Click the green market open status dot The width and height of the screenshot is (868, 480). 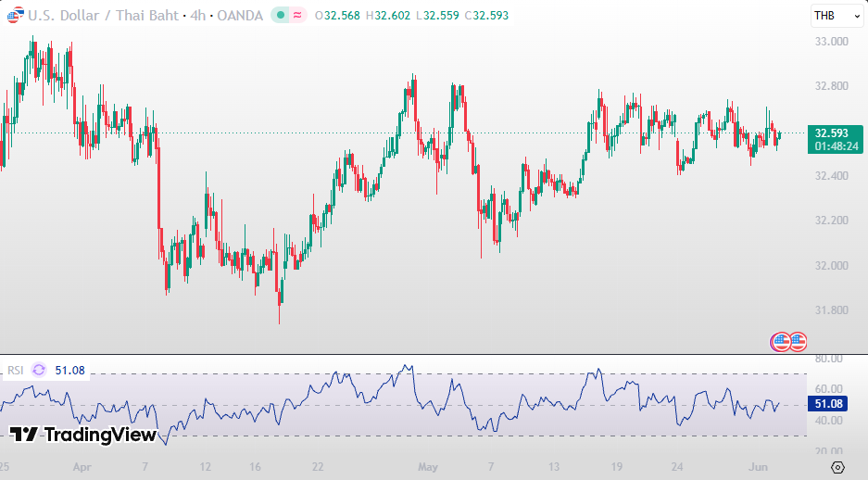click(281, 16)
